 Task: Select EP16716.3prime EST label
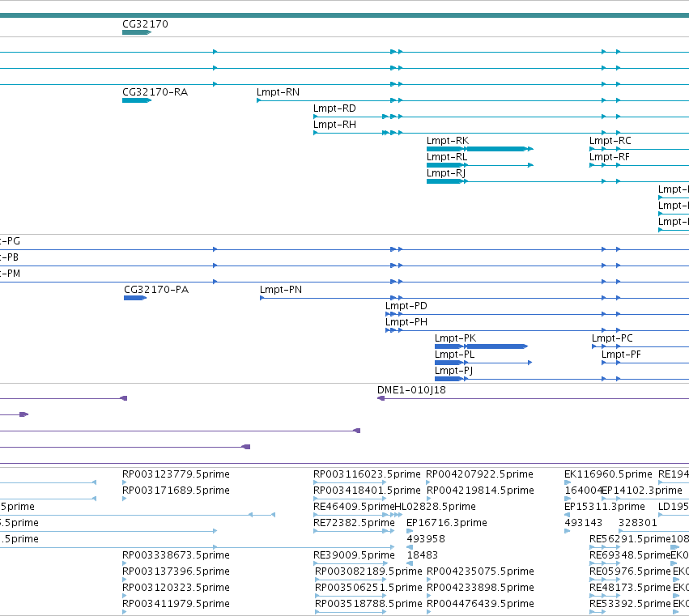(x=447, y=523)
